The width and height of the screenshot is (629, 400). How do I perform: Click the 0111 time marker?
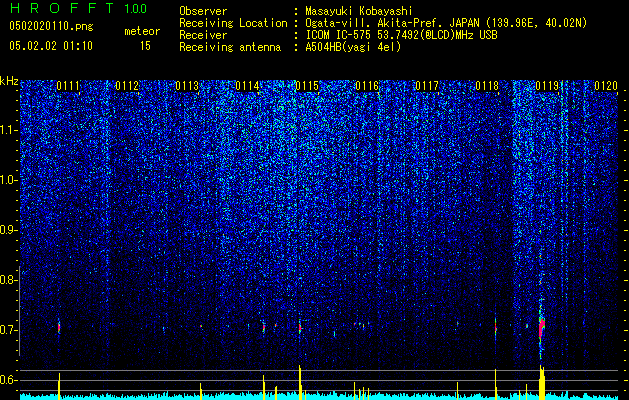pyautogui.click(x=68, y=86)
